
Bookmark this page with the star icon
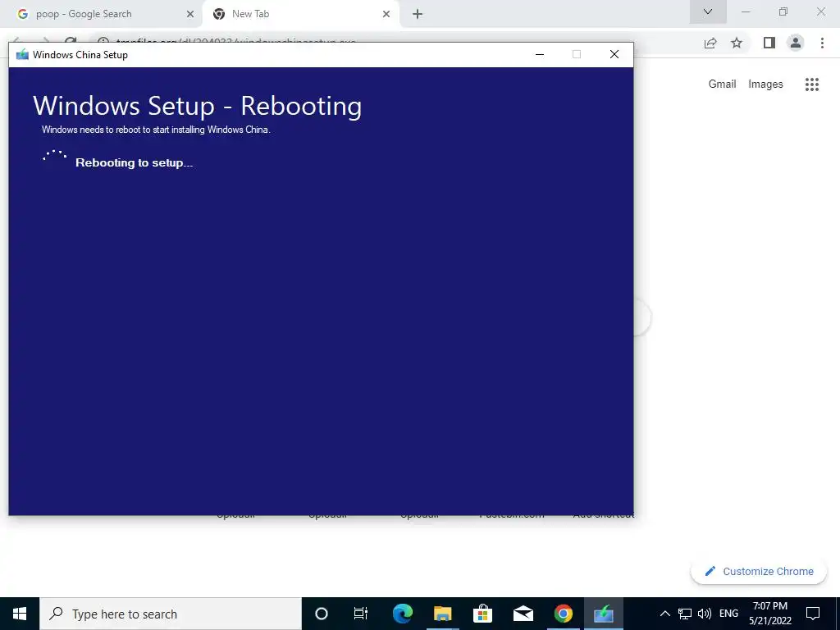coord(737,43)
